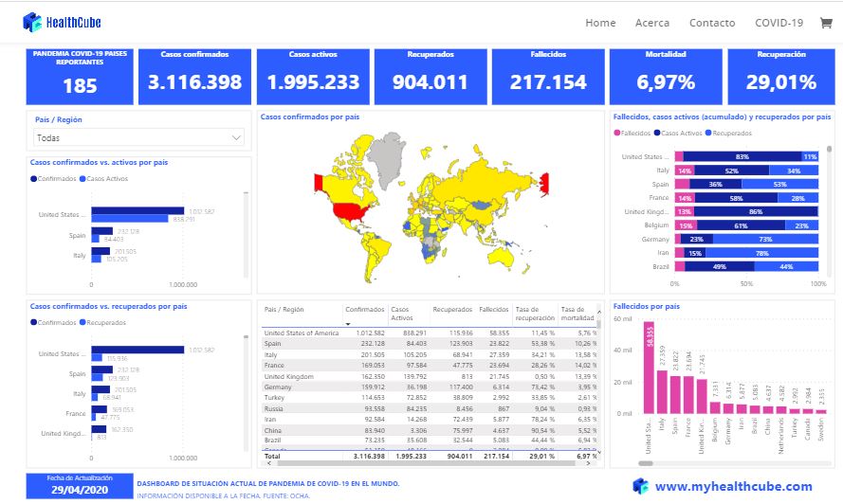Click Recuperados legend swatch in stacked chart
This screenshot has width=843, height=504.
708,133
